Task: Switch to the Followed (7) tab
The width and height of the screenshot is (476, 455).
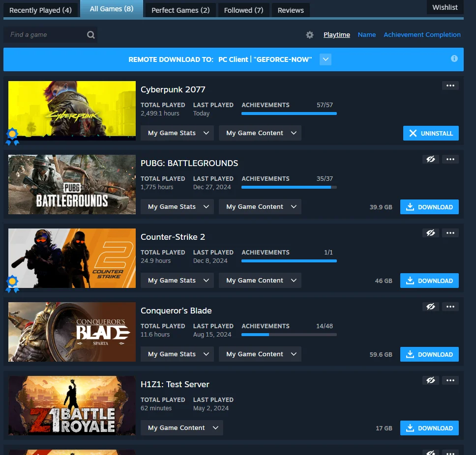Action: 244,10
